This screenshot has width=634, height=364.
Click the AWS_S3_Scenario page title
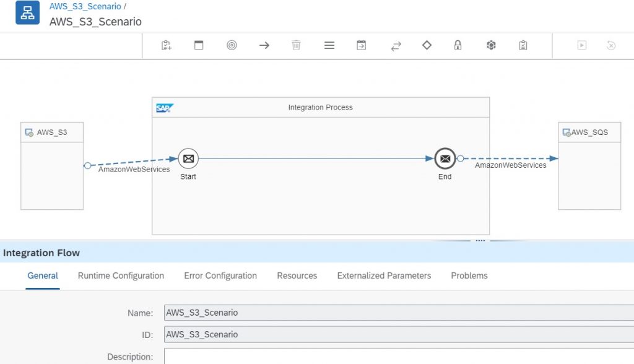point(95,22)
